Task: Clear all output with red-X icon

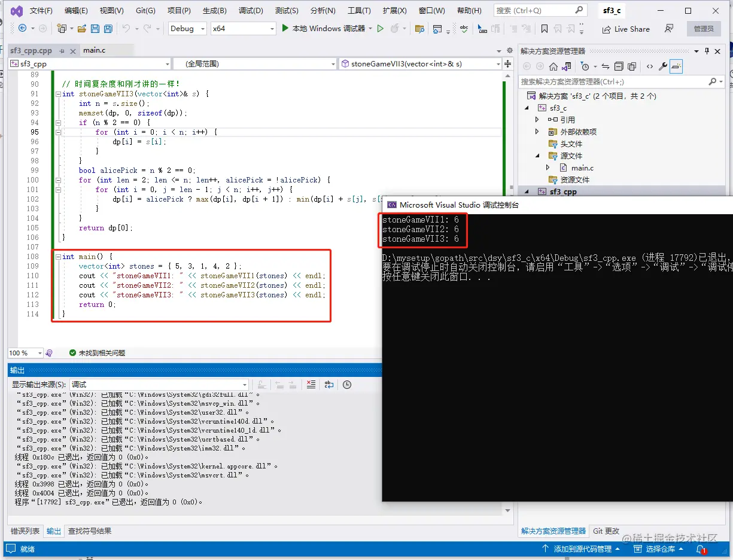Action: click(x=311, y=385)
